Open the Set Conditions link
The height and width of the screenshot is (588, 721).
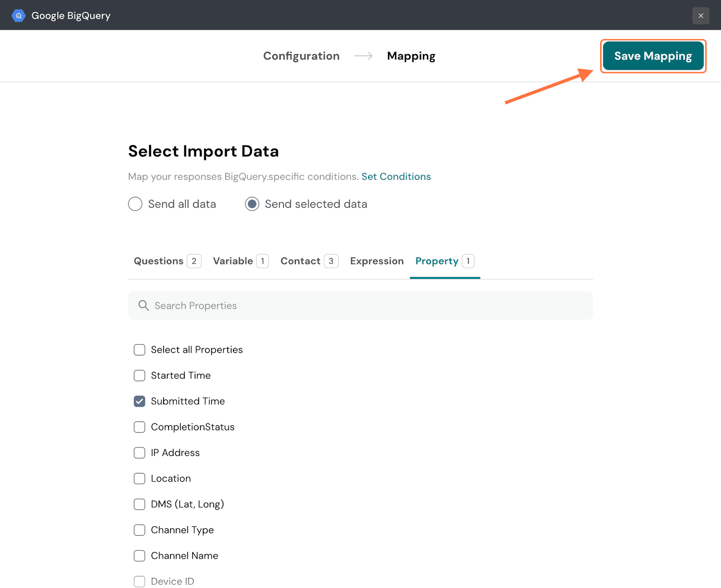point(396,177)
